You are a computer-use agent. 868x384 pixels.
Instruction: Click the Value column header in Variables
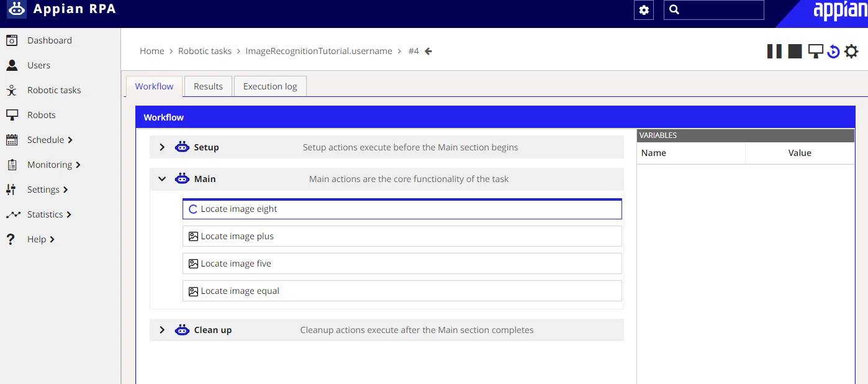[x=800, y=153]
